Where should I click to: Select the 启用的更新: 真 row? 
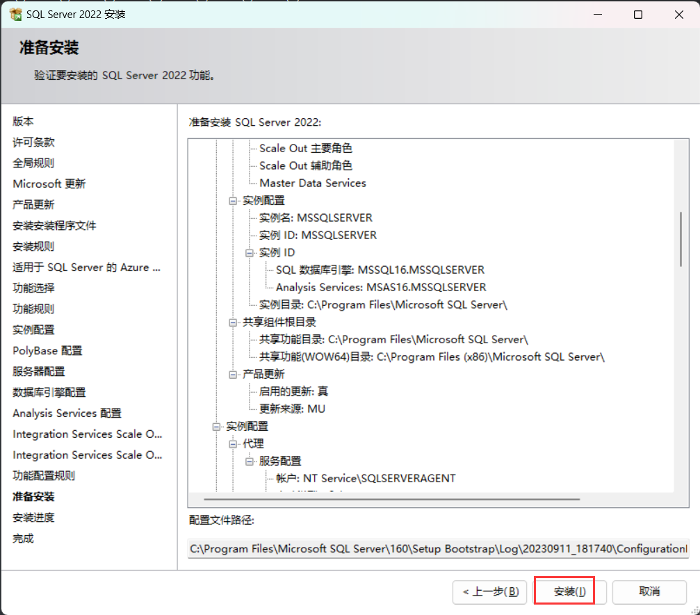coord(294,392)
